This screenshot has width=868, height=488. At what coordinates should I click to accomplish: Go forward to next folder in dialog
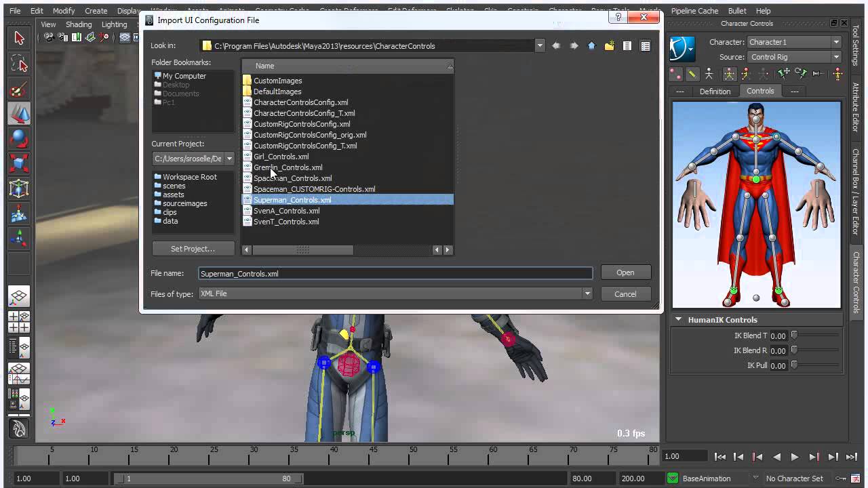(x=574, y=46)
